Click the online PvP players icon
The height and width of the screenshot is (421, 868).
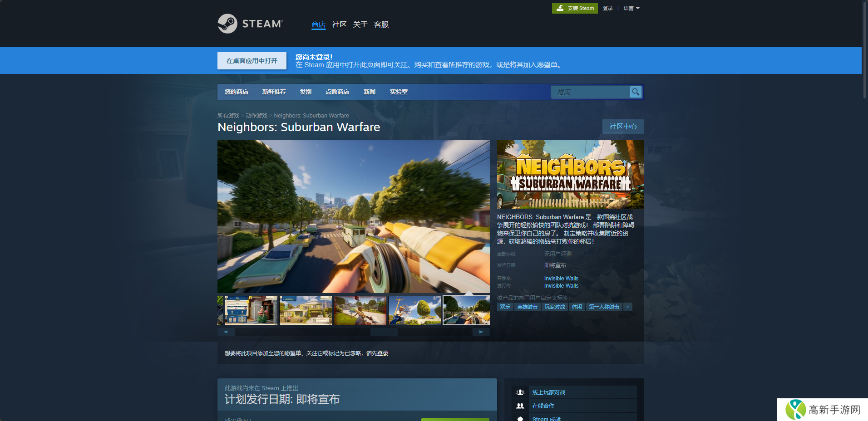(520, 392)
